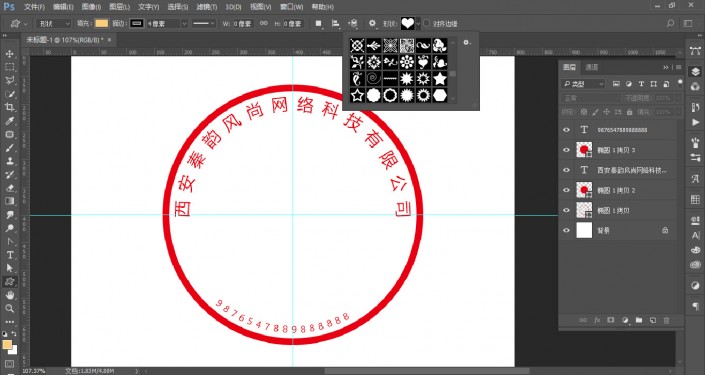This screenshot has width=705, height=375.
Task: Select the Clone Stamp tool
Action: pos(9,161)
